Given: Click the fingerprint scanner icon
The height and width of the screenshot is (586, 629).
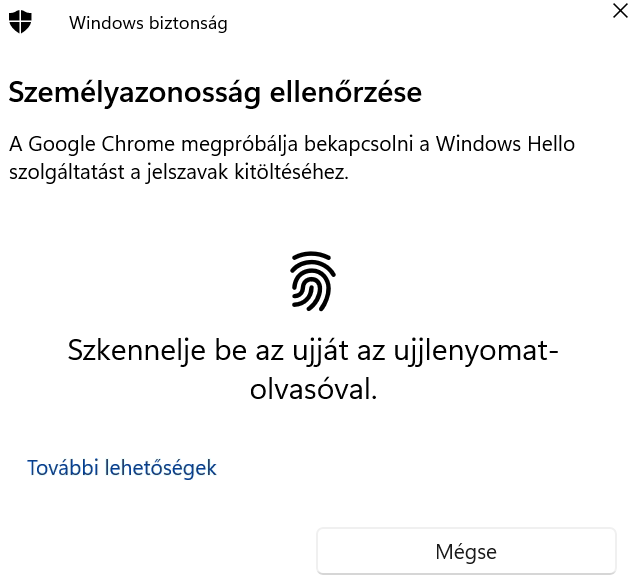Looking at the screenshot, I should point(312,281).
